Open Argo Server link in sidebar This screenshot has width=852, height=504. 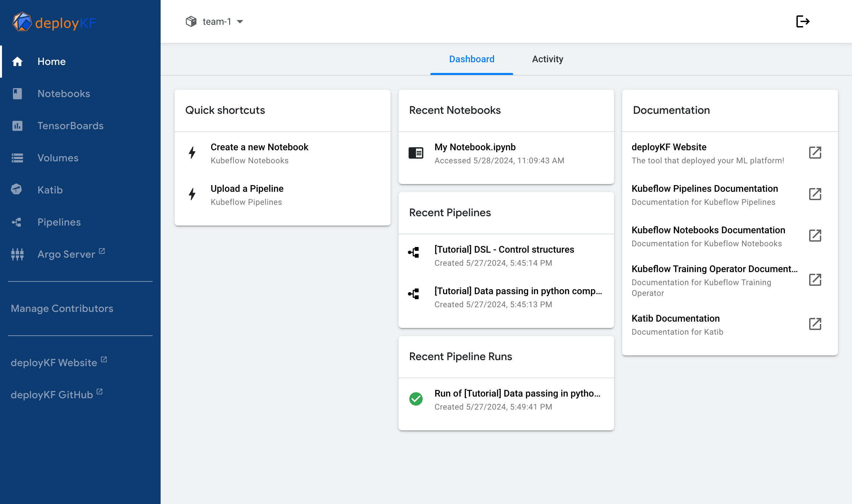pos(80,254)
